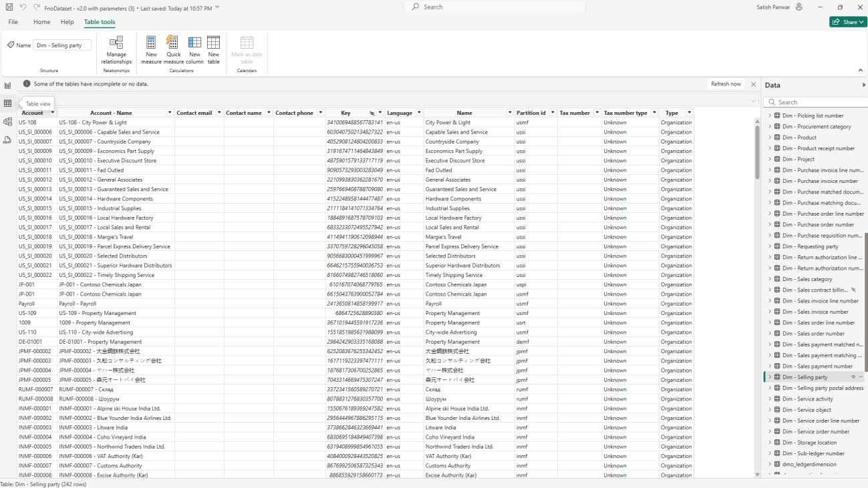Viewport: 868px width, 488px height.
Task: Open the Quick measure tool
Action: [173, 50]
